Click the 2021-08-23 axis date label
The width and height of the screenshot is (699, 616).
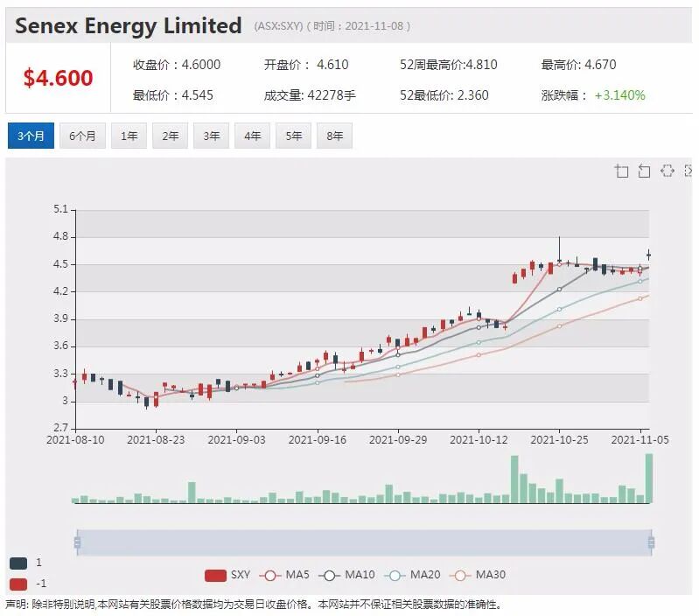[156, 440]
